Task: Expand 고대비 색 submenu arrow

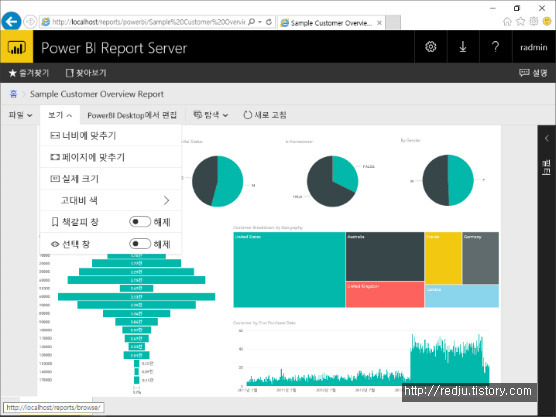Action: click(166, 200)
